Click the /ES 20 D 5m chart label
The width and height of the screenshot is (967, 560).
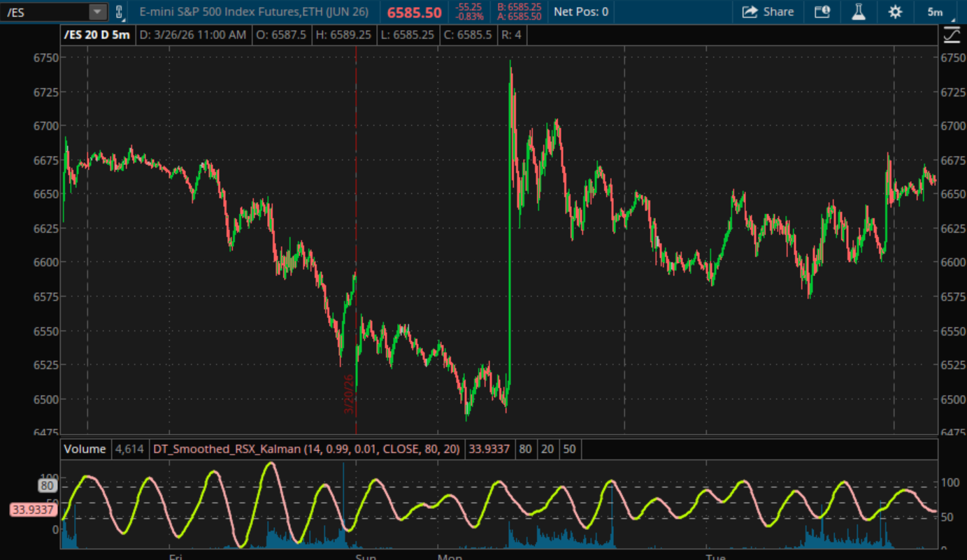click(x=96, y=35)
